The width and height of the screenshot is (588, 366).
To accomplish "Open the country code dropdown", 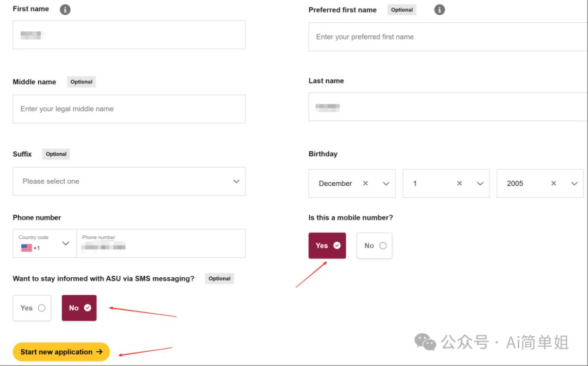I will point(66,243).
